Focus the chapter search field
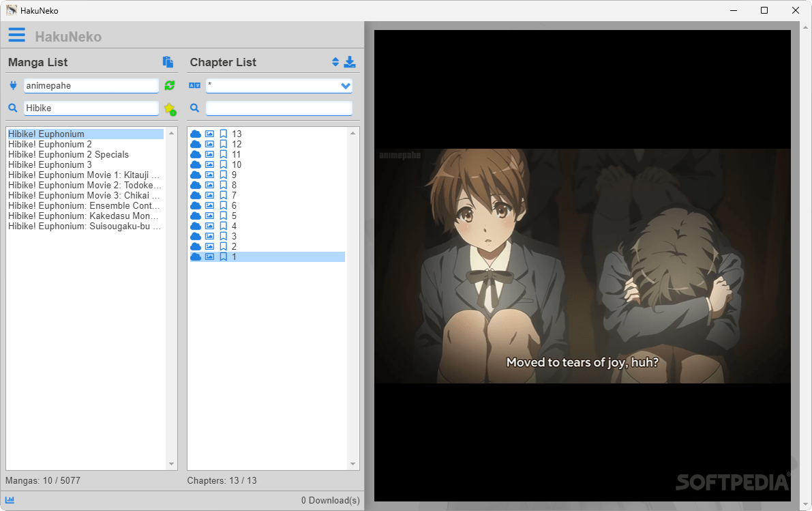 point(279,108)
